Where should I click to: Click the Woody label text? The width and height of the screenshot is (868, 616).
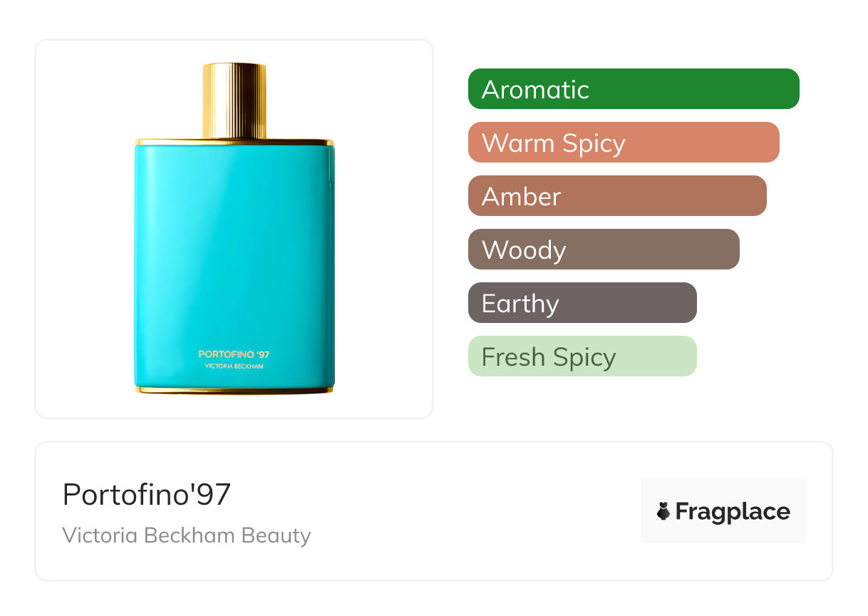coord(524,250)
